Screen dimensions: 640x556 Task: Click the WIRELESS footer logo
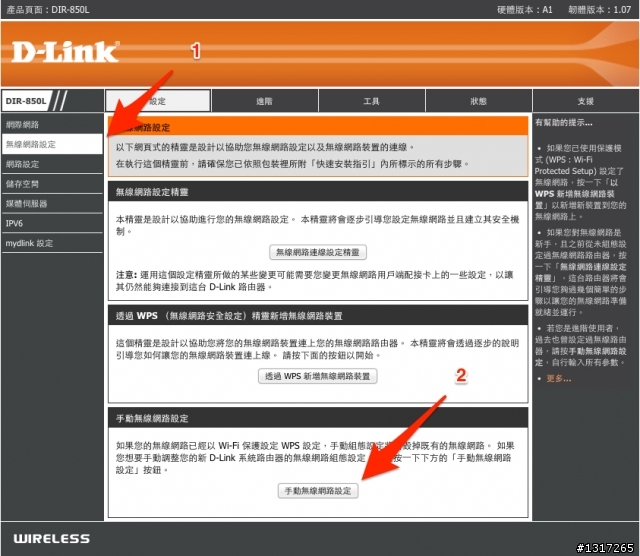pyautogui.click(x=51, y=538)
